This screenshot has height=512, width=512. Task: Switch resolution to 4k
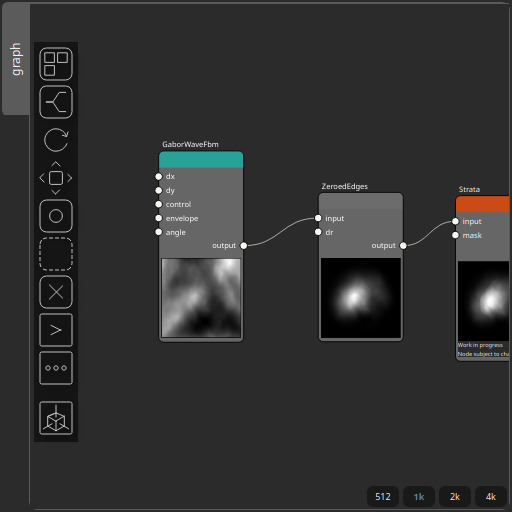[x=491, y=497]
